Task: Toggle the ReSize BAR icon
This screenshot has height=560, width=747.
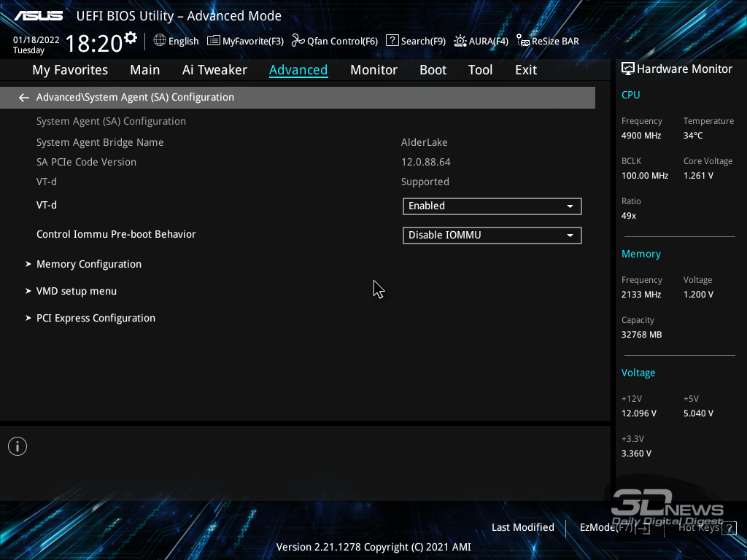Action: click(523, 41)
